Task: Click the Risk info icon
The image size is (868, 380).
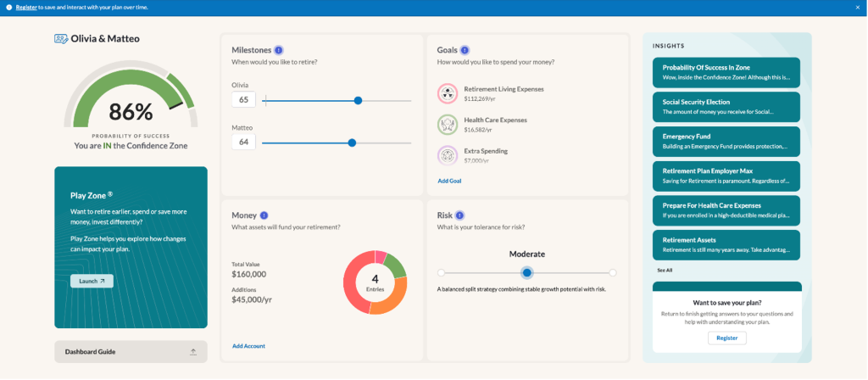Action: 459,215
